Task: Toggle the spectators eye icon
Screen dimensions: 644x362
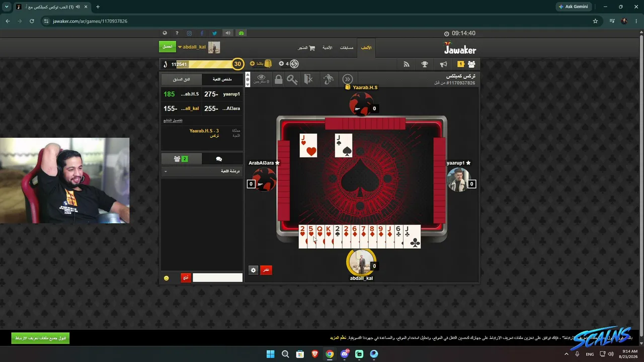Action: pyautogui.click(x=261, y=79)
